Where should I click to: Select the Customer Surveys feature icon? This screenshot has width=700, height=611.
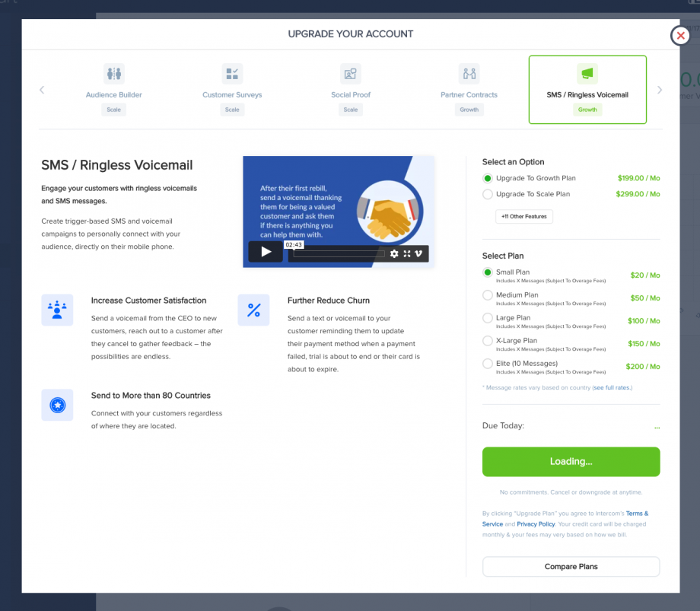tap(232, 74)
